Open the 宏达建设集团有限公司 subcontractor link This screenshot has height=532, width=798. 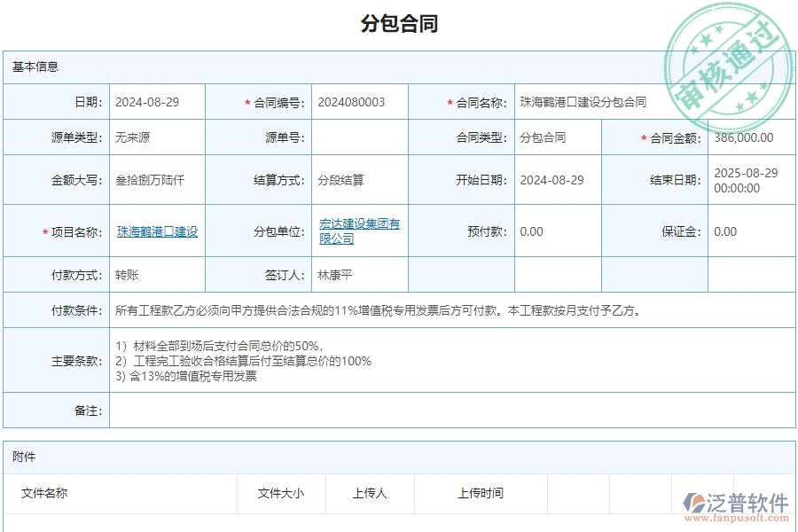coord(359,231)
